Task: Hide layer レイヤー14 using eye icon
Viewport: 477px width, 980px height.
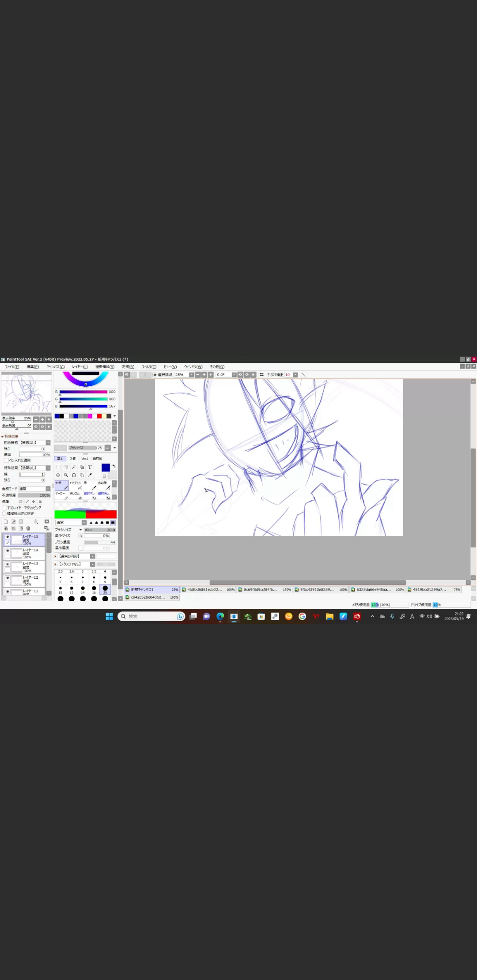Action: pos(8,550)
